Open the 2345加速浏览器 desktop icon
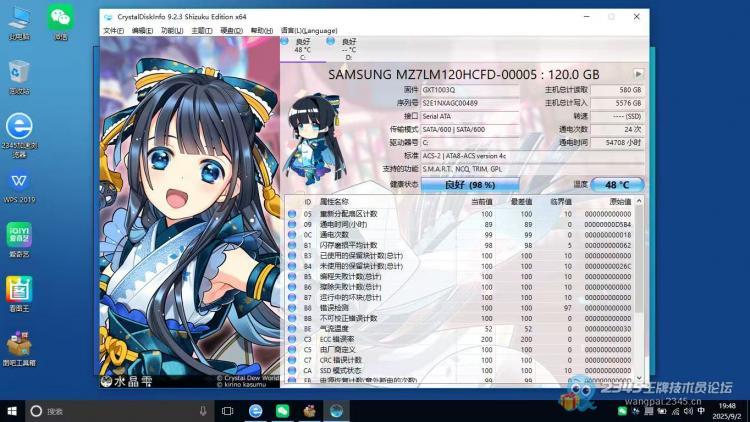The height and width of the screenshot is (422, 750). (x=20, y=135)
